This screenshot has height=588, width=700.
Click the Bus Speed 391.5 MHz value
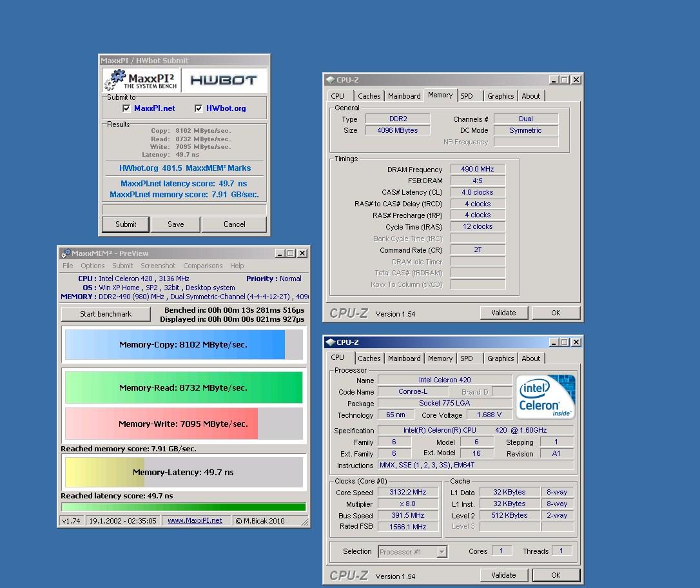[x=407, y=515]
